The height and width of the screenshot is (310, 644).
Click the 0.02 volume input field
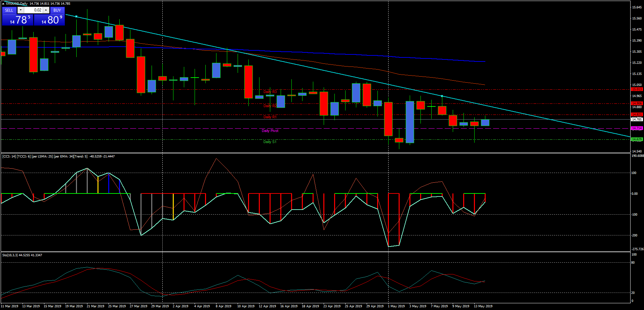[x=33, y=10]
